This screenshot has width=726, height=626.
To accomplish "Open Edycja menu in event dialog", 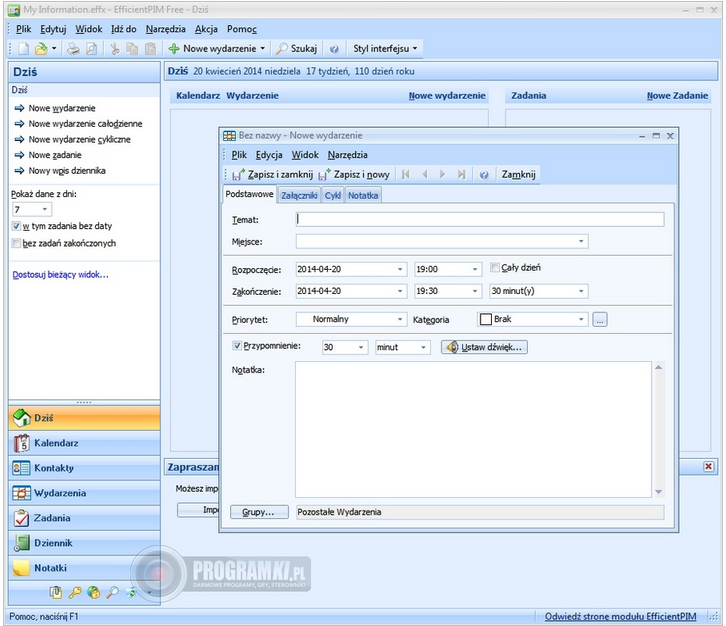I will tap(269, 155).
